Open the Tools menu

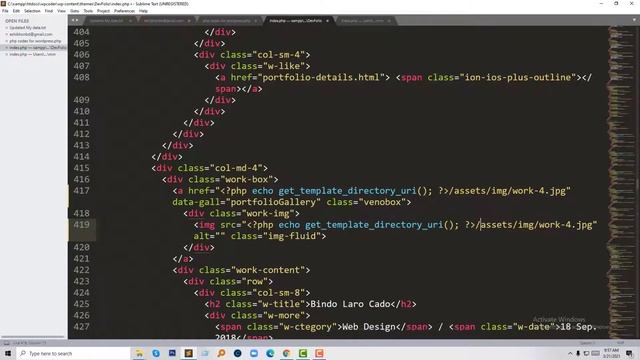point(88,11)
